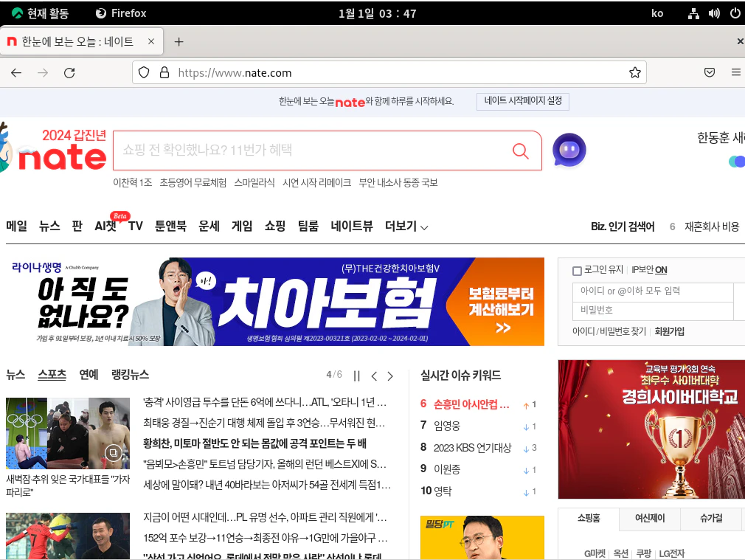Open TV menu item
Screen dimensions: 745x560
click(136, 227)
